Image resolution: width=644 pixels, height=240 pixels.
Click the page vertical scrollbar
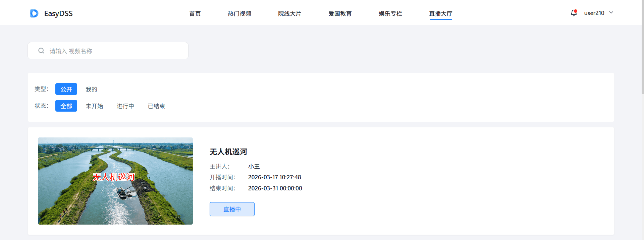(x=642, y=47)
